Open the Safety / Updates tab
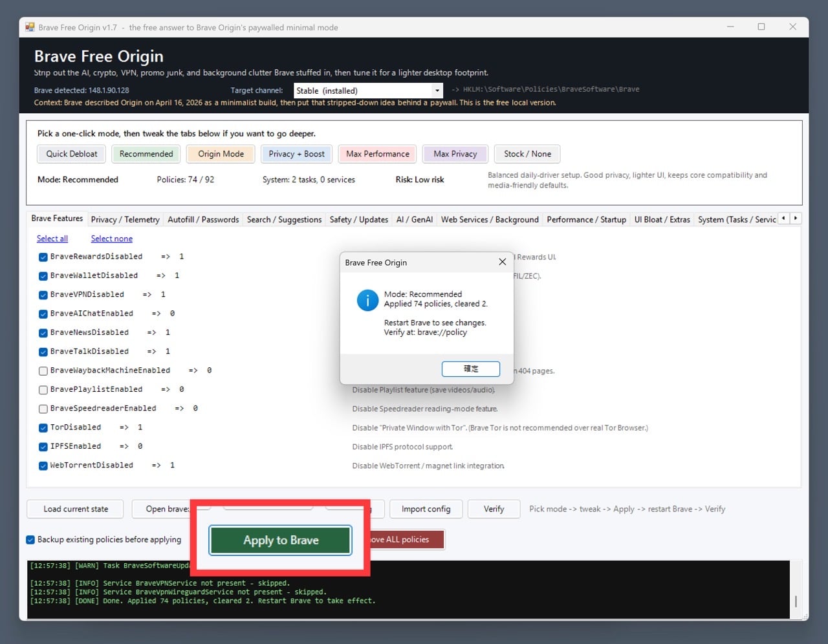828x644 pixels. coord(359,220)
